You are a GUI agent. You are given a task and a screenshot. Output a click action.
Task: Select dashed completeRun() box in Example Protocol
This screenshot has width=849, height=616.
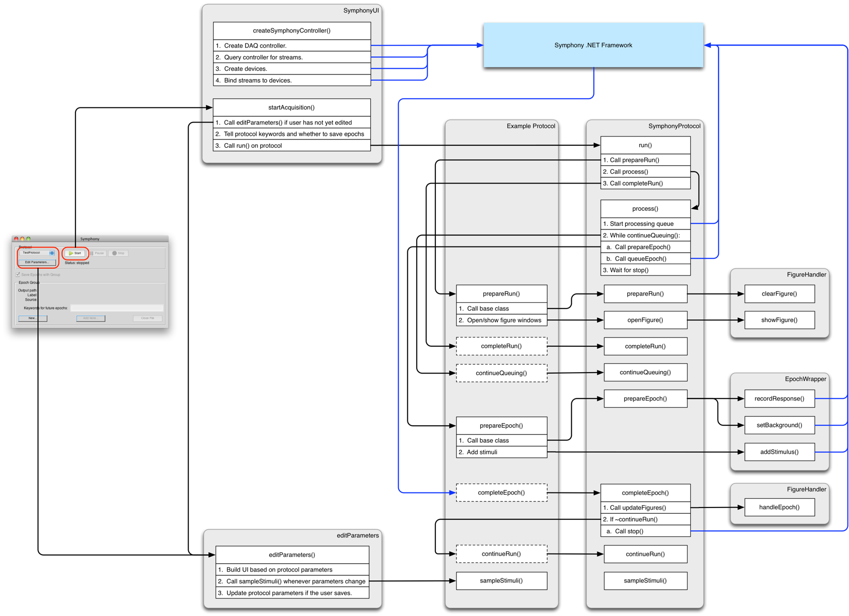(x=502, y=346)
